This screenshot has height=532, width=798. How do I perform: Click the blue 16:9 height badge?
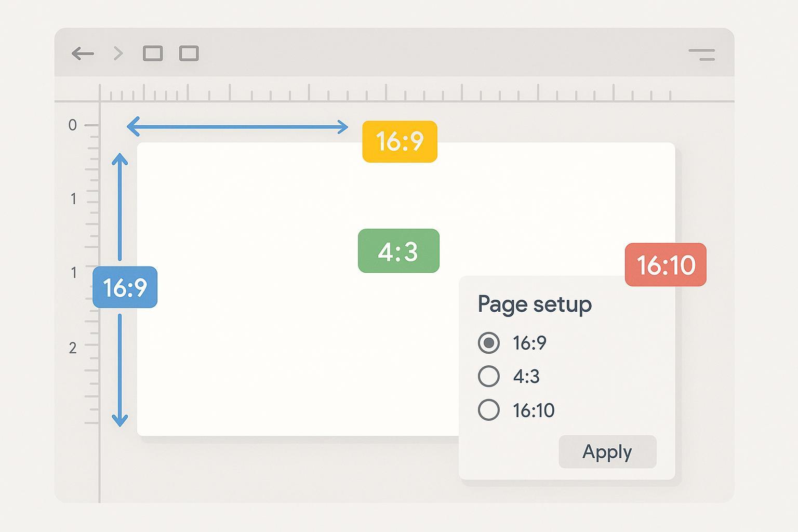125,287
